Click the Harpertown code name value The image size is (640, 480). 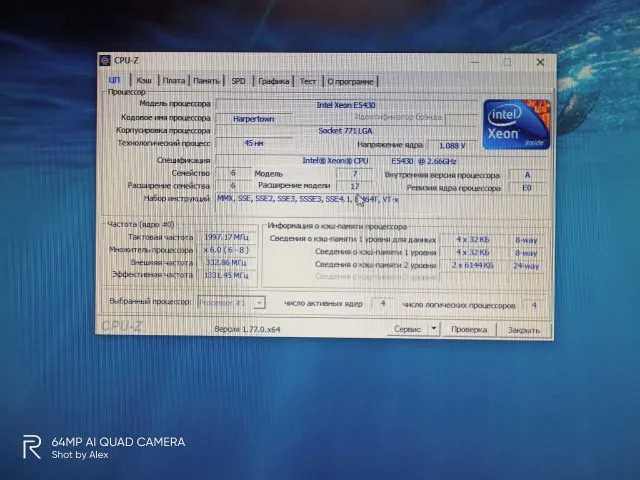click(x=253, y=119)
